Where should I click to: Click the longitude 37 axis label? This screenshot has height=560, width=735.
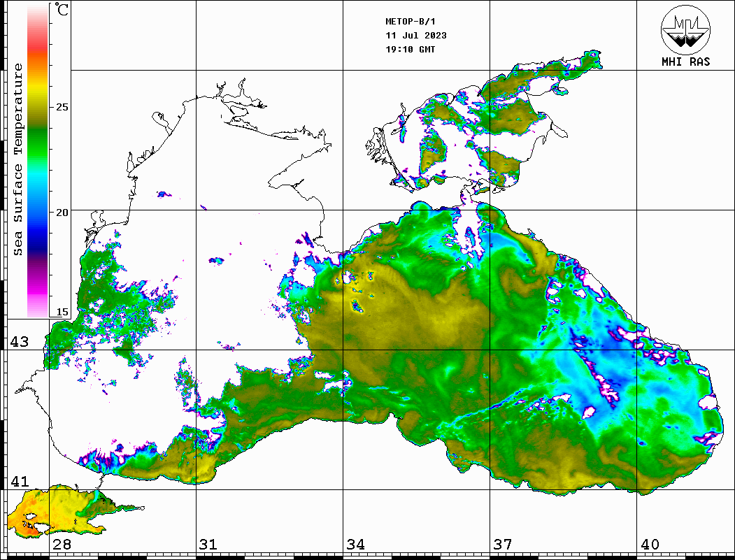click(x=503, y=544)
